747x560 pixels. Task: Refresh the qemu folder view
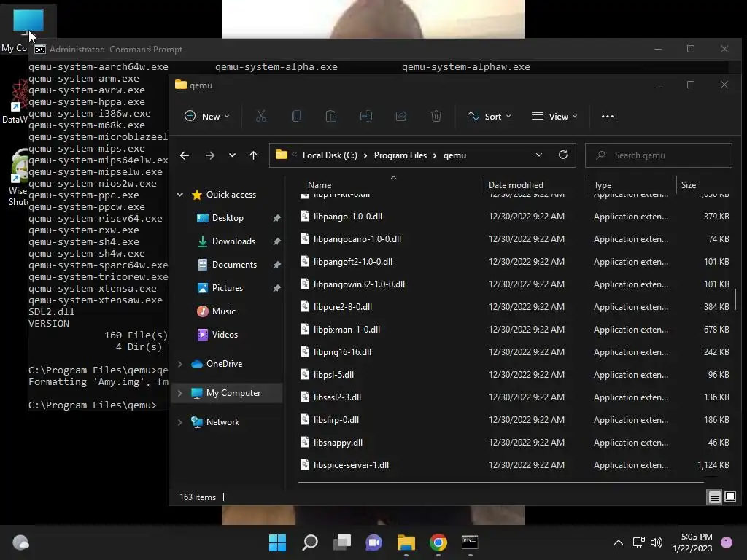coord(562,155)
